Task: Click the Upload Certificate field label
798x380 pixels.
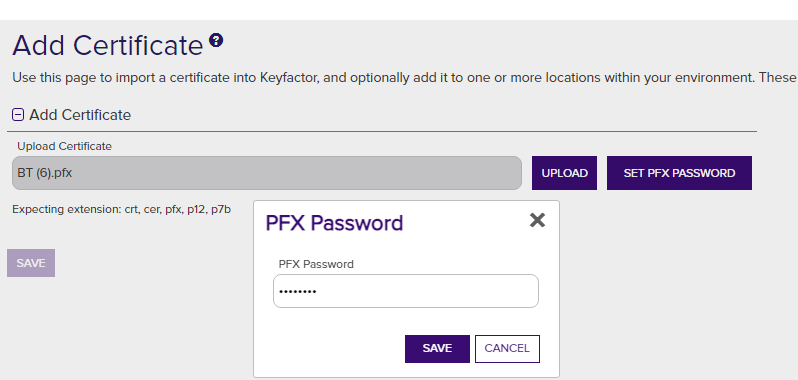Action: coord(64,147)
